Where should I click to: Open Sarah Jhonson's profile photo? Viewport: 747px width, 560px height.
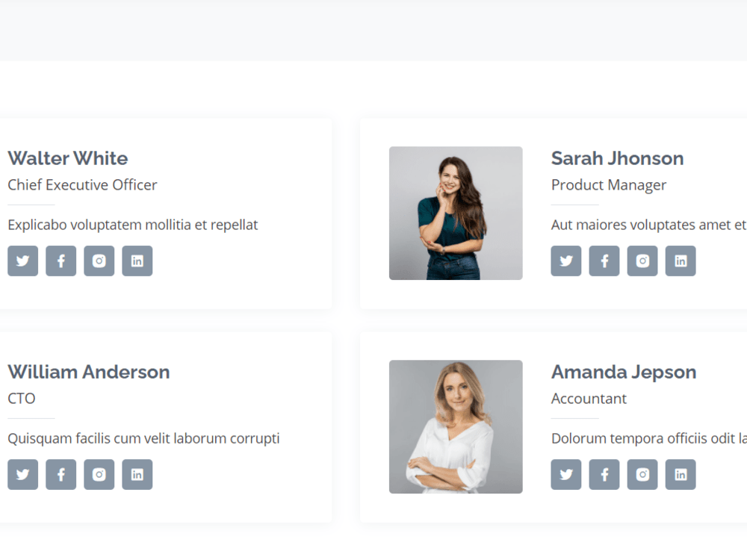tap(456, 213)
